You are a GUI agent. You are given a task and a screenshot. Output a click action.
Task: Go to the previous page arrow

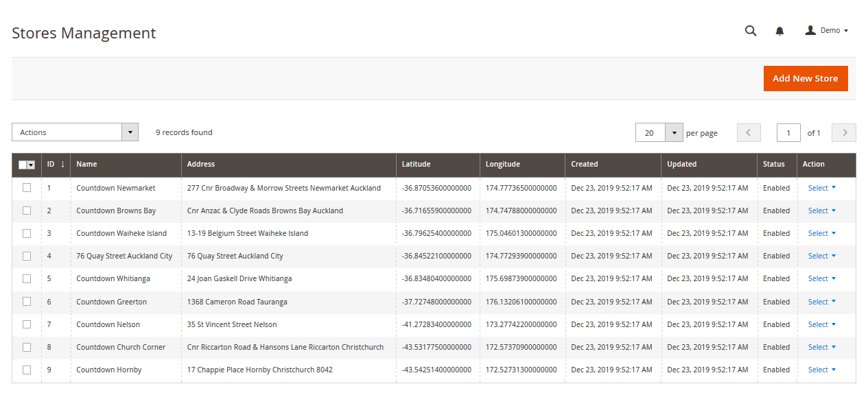tap(749, 133)
